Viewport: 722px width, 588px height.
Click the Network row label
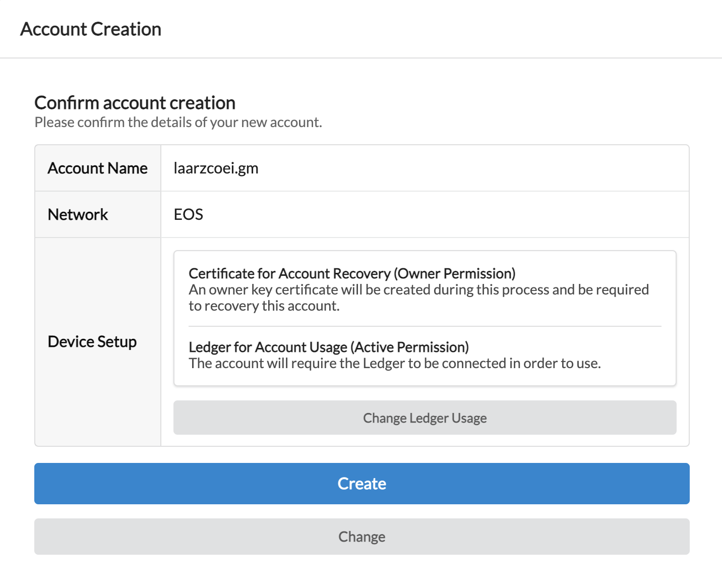tap(78, 214)
